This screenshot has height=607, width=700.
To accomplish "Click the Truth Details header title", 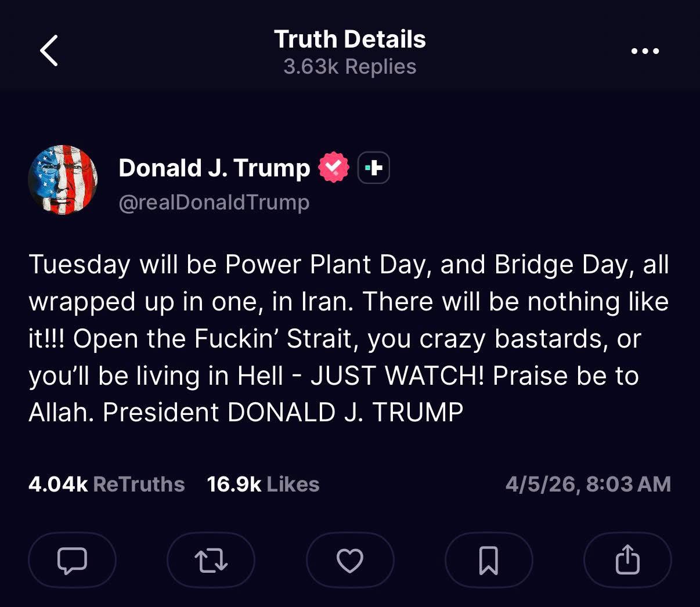I will pyautogui.click(x=350, y=39).
